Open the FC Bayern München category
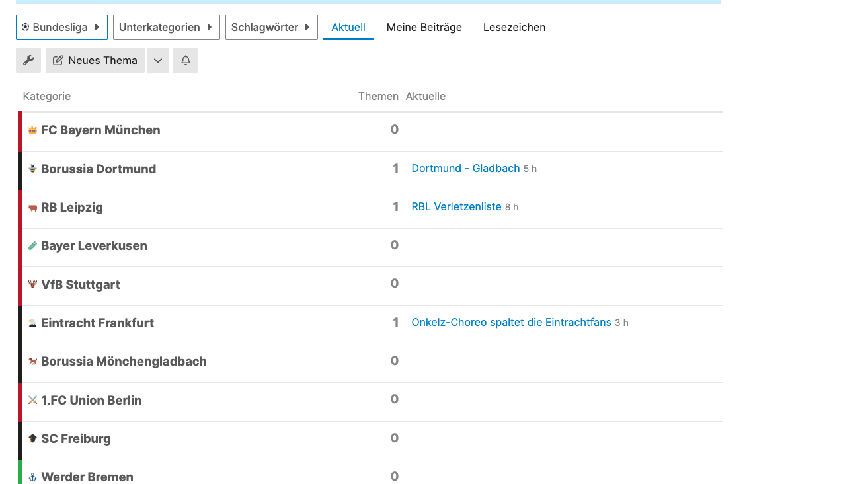Image resolution: width=868 pixels, height=484 pixels. tap(100, 130)
